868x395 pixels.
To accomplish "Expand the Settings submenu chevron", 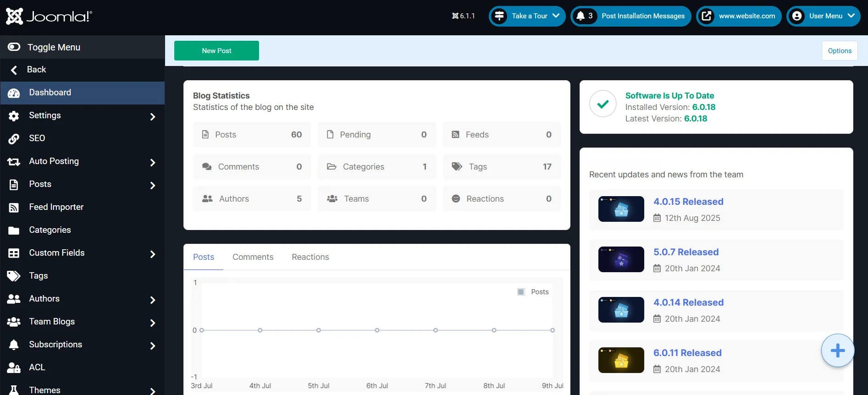I will [x=153, y=117].
